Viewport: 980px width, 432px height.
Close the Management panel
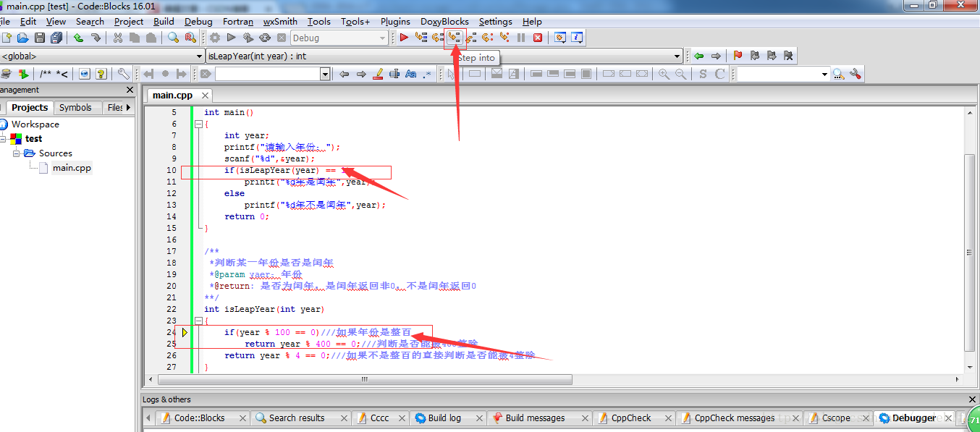click(130, 90)
